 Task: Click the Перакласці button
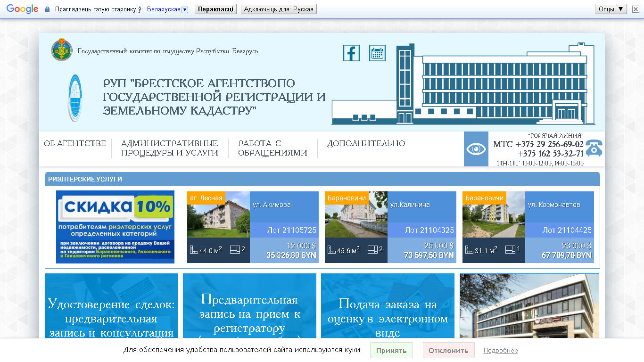tap(216, 9)
